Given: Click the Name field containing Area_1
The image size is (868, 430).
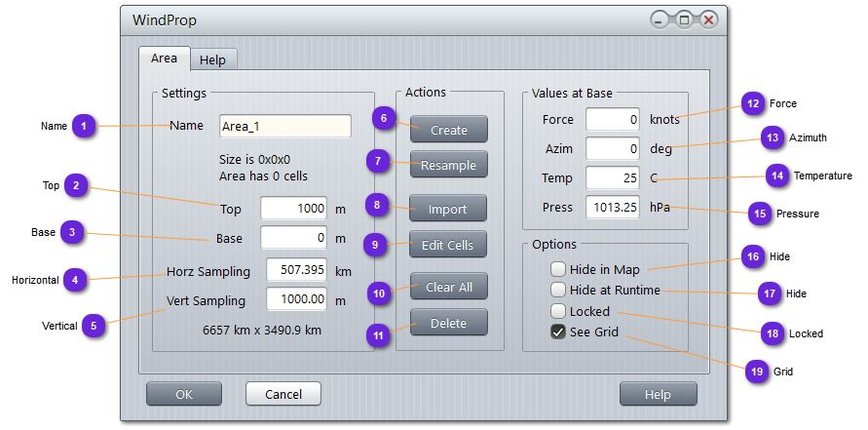Looking at the screenshot, I should [x=285, y=126].
